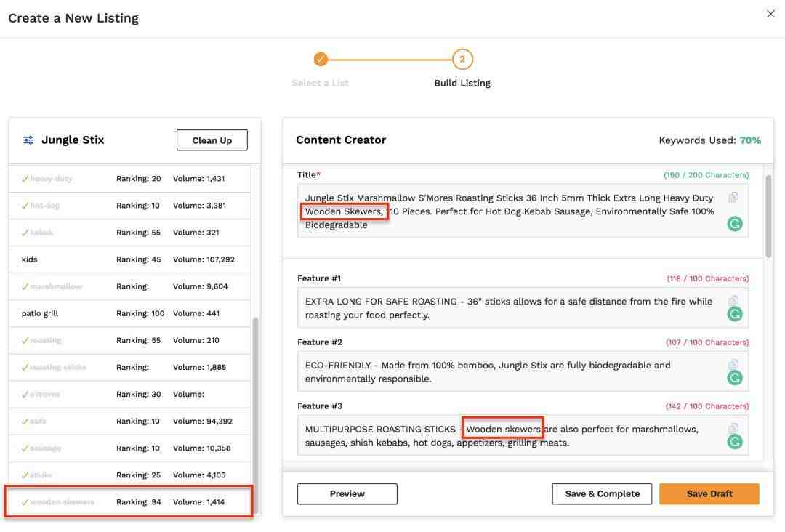This screenshot has height=532, width=785.
Task: Toggle the checkmark for marshmallow keyword
Action: point(25,286)
